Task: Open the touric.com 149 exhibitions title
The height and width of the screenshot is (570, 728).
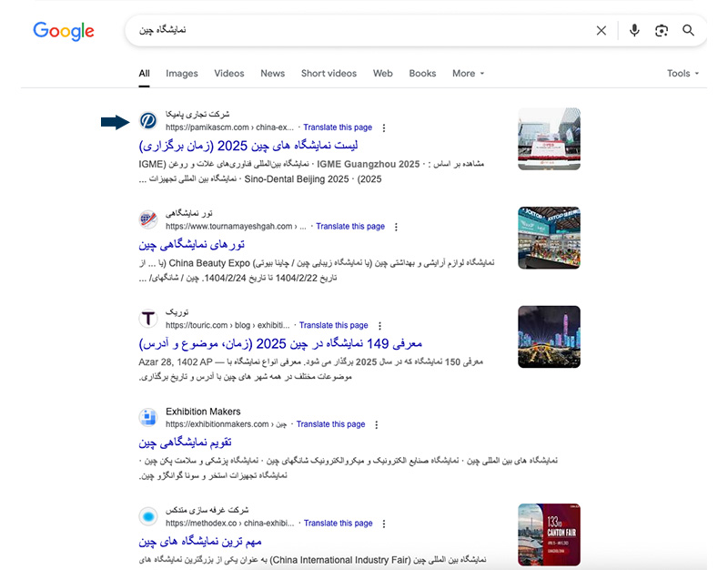Action: tap(280, 344)
